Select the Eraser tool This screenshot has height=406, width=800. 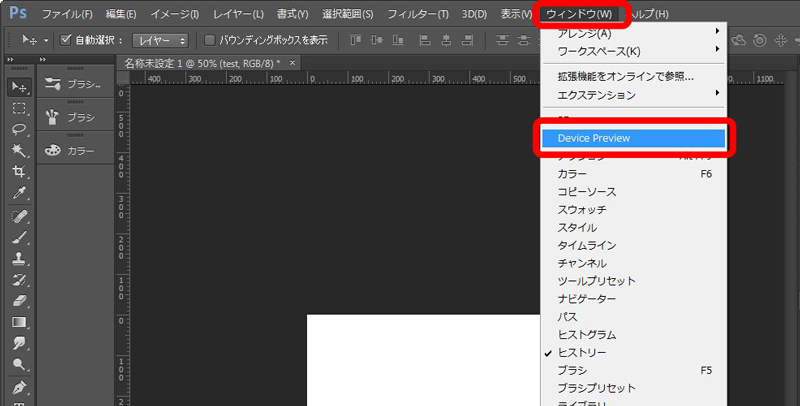(19, 301)
